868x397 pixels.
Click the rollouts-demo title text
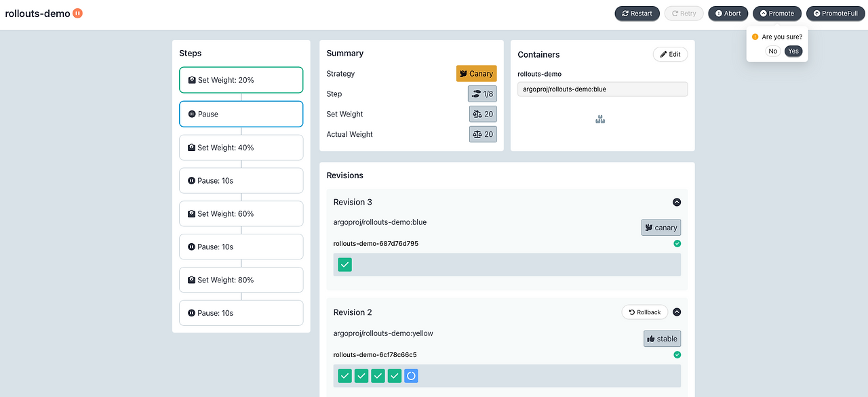(x=37, y=13)
